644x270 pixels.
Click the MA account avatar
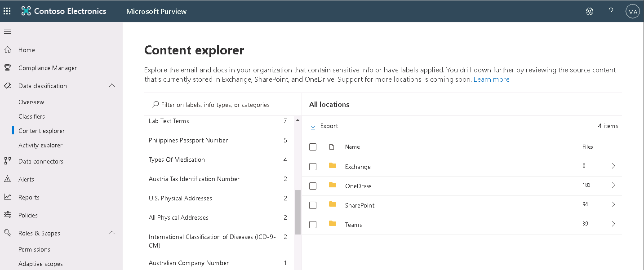632,11
